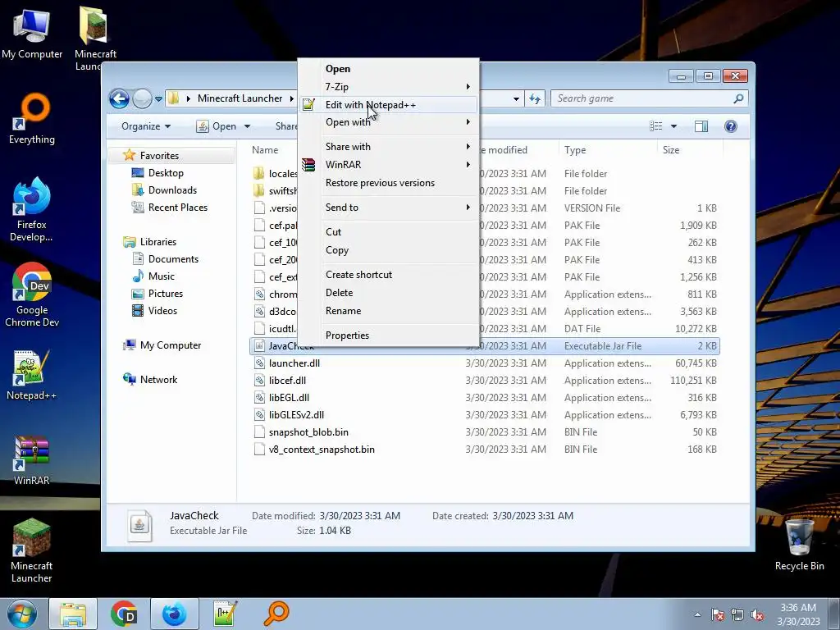Click the network tray icon
The height and width of the screenshot is (630, 840).
click(737, 615)
